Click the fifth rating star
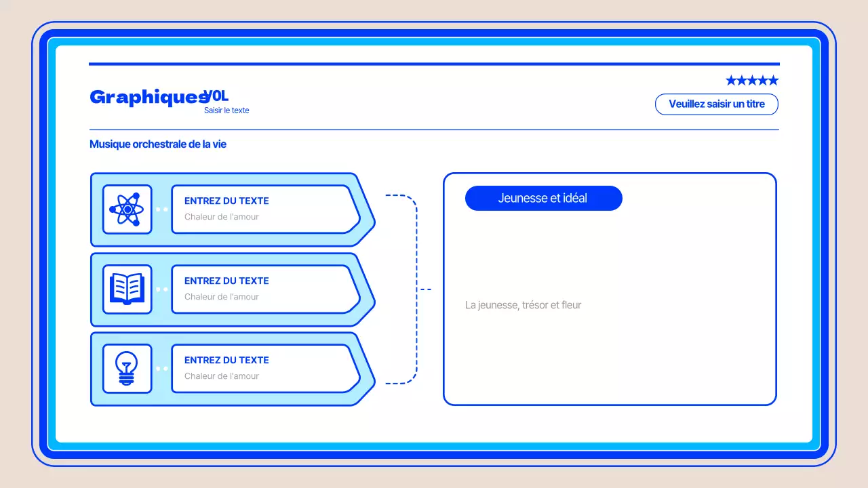Screen dimensions: 868x488 [x=774, y=79]
